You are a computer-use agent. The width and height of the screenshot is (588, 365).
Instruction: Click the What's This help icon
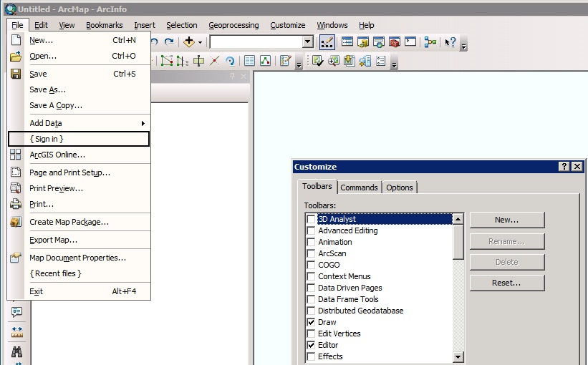click(450, 42)
